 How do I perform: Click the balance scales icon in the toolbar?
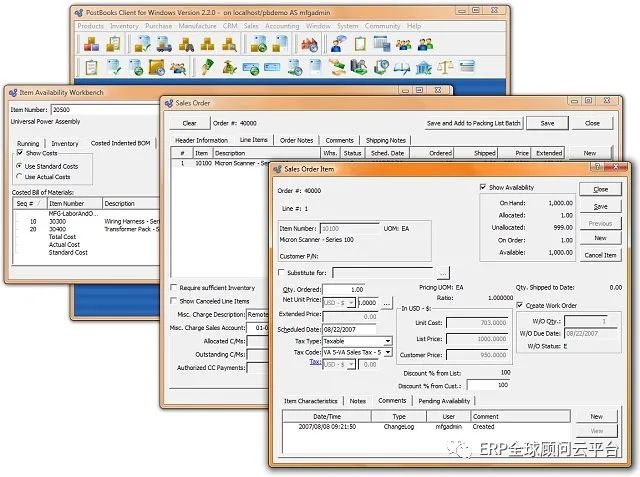[445, 68]
